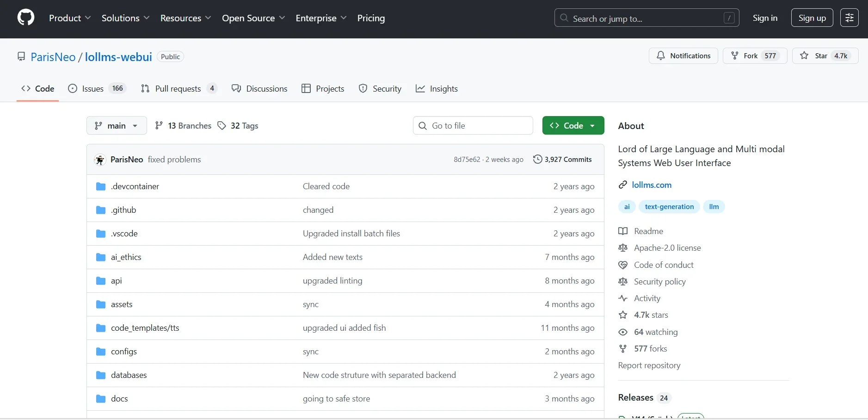Open the Resources dropdown
This screenshot has width=868, height=420.
pyautogui.click(x=185, y=18)
